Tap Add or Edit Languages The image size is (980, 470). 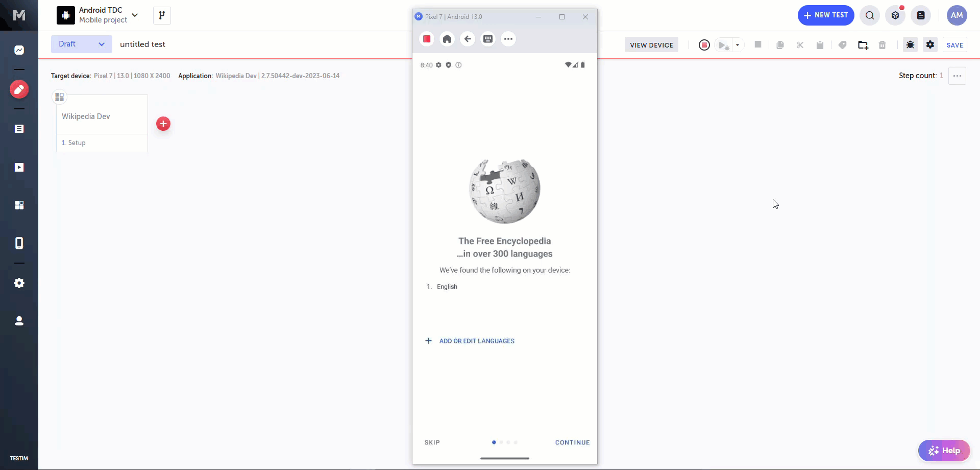[470, 341]
